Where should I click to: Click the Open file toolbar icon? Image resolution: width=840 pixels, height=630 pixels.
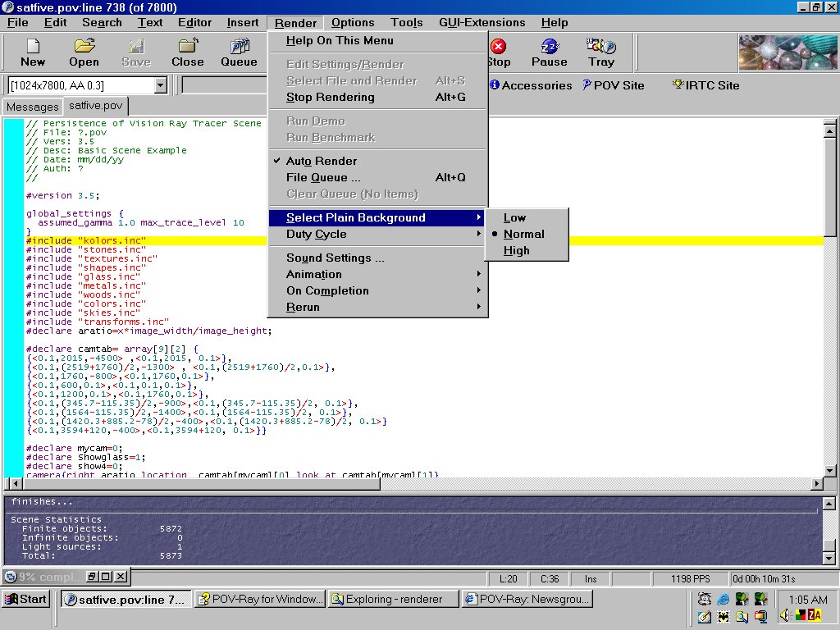coord(84,47)
